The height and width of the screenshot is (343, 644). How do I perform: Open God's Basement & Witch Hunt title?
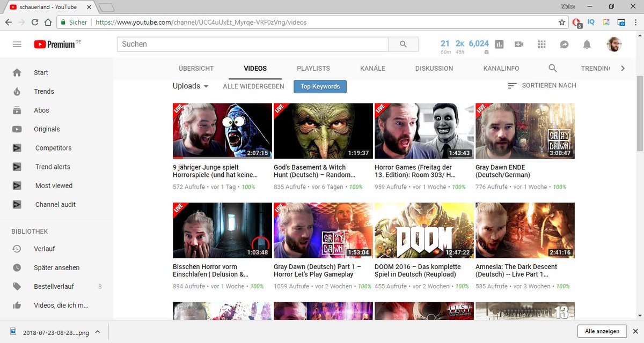click(x=314, y=171)
